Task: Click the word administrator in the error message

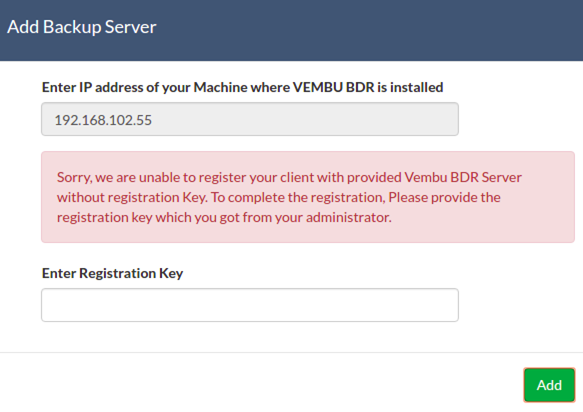Action: pos(349,218)
